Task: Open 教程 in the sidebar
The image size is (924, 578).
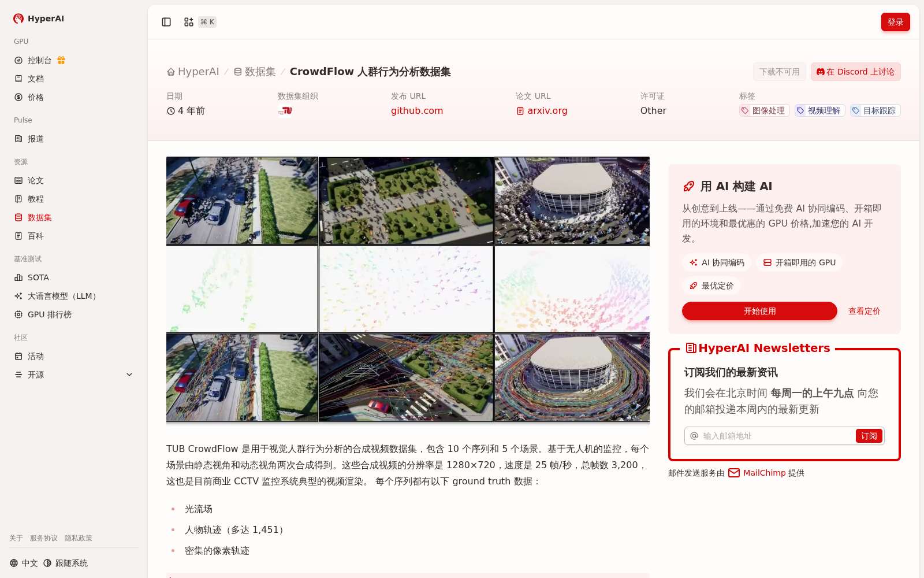Action: [74, 199]
